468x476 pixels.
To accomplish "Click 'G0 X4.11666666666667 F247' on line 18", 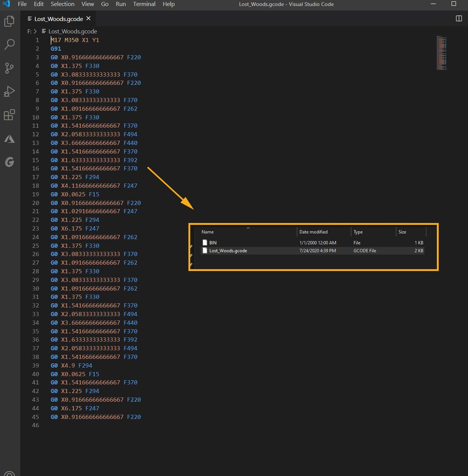I will coord(94,185).
